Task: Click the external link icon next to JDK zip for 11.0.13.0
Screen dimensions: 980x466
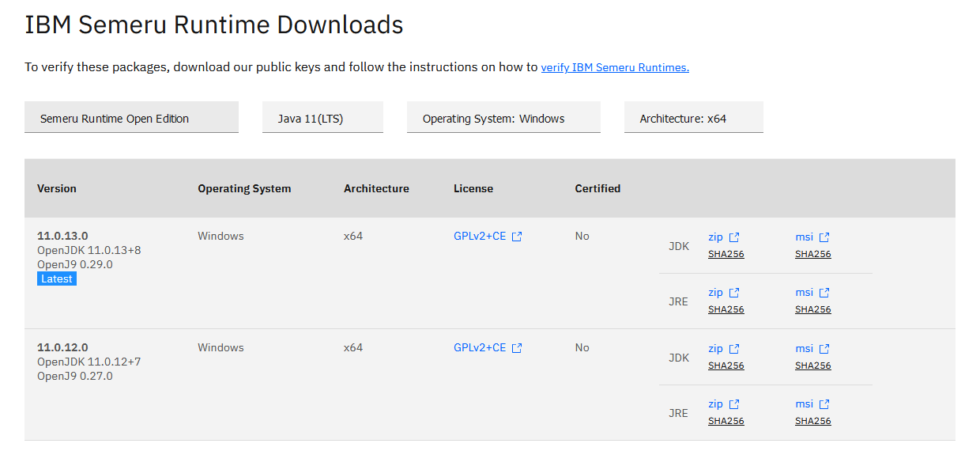Action: tap(735, 236)
